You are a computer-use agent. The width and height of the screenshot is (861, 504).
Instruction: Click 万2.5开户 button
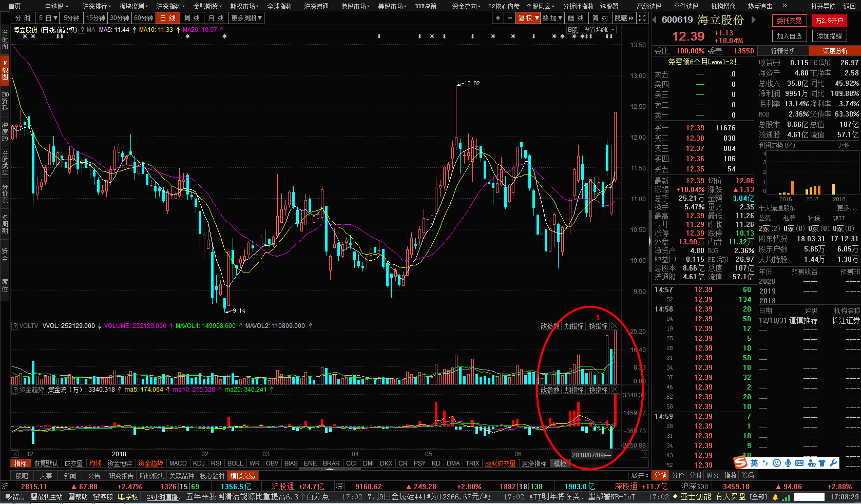[x=829, y=21]
